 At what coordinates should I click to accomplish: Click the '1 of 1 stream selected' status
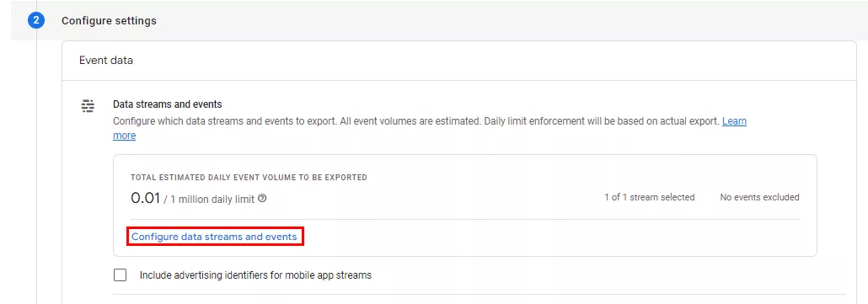point(650,197)
